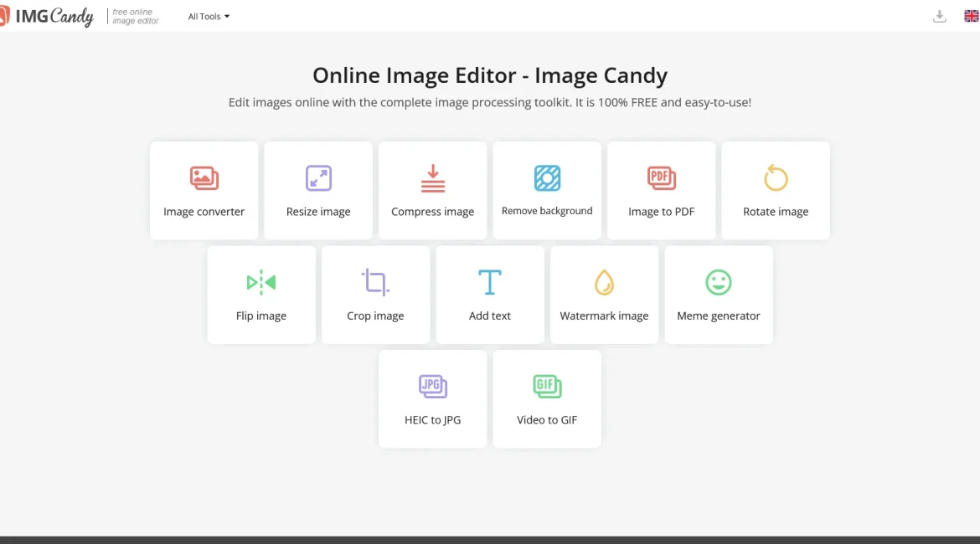The width and height of the screenshot is (980, 544).
Task: Click the 'Online Image Editor - Image Candy' heading
Action: 490,75
